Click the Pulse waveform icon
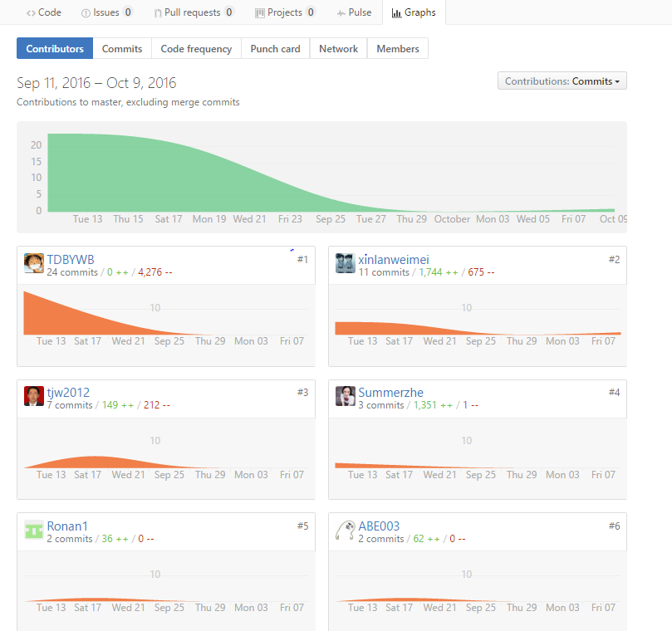The width and height of the screenshot is (672, 631). [341, 13]
